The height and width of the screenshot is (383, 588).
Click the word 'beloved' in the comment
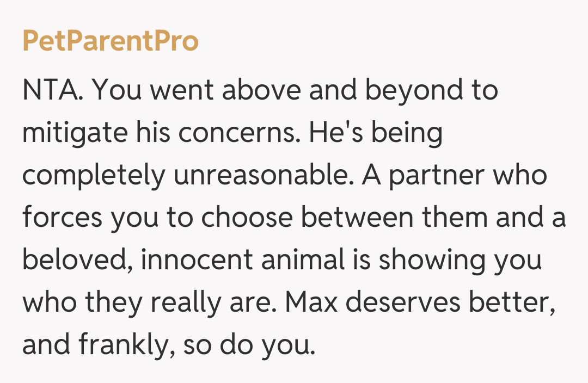coord(77,260)
